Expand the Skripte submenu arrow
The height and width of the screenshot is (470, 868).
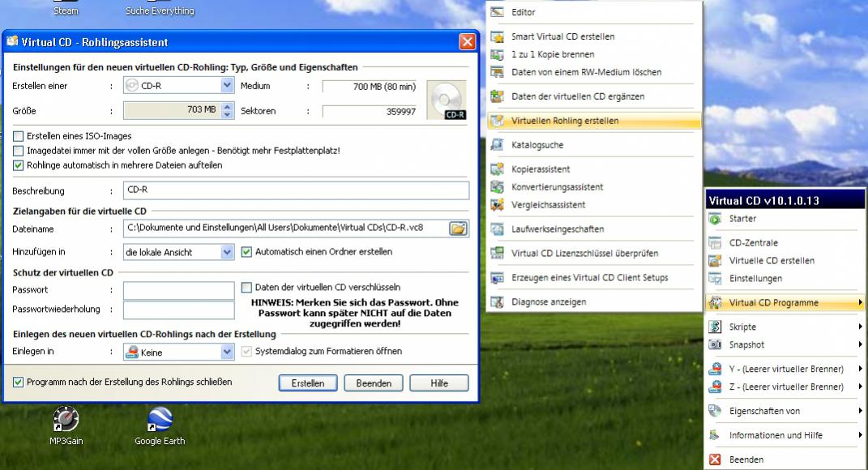(x=860, y=327)
